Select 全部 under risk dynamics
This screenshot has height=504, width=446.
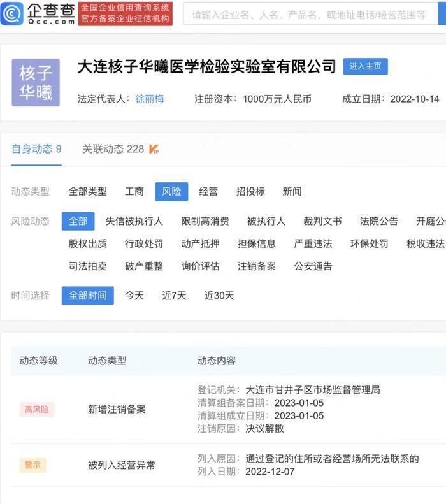pyautogui.click(x=78, y=221)
